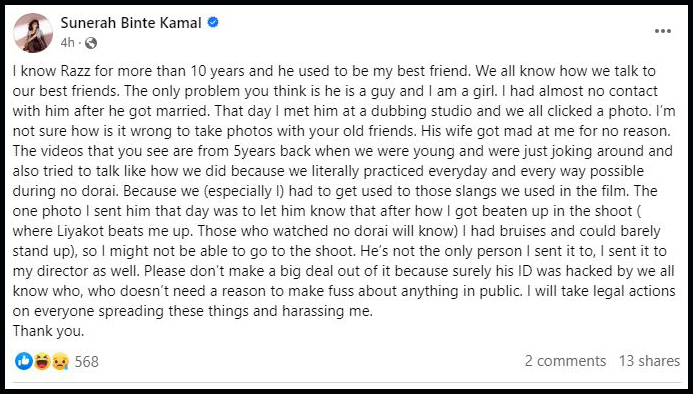Click the author name Sunerah Binte Kamal
Image resolution: width=693 pixels, height=394 pixels.
(131, 23)
